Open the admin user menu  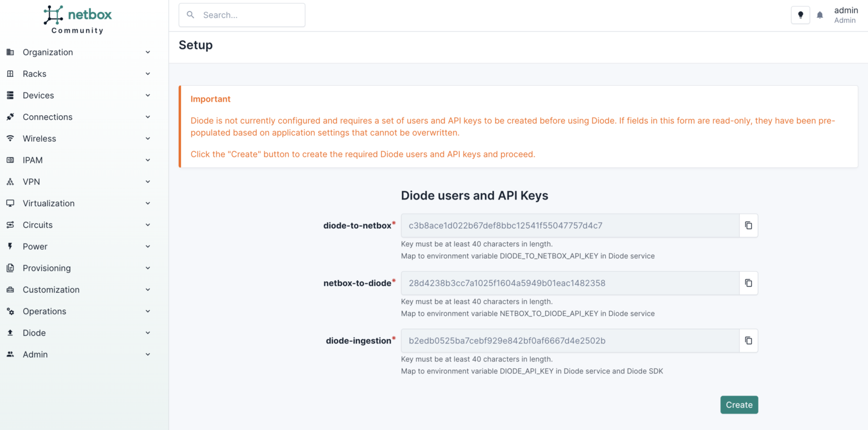[x=846, y=15]
